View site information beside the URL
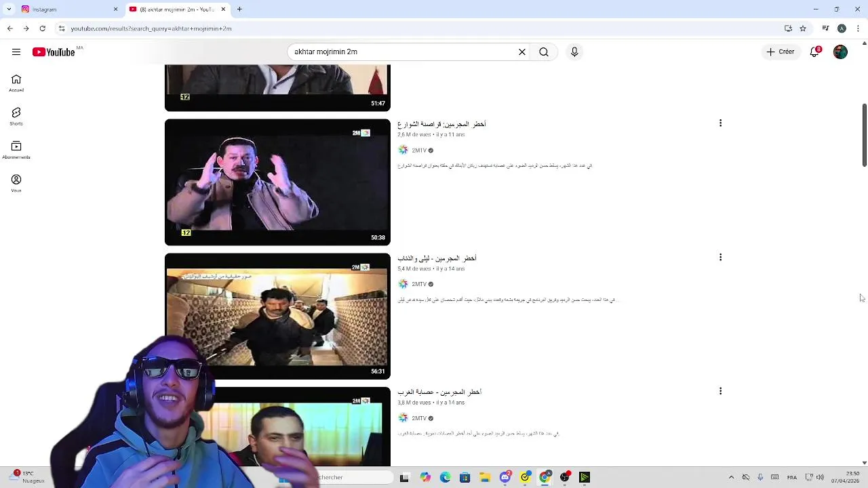The image size is (868, 488). click(x=62, y=28)
